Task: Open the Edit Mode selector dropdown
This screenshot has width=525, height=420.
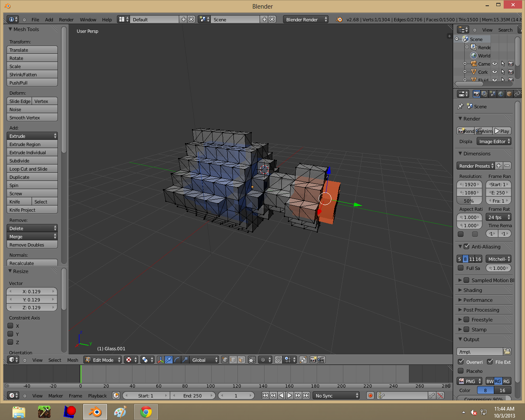Action: pos(103,360)
